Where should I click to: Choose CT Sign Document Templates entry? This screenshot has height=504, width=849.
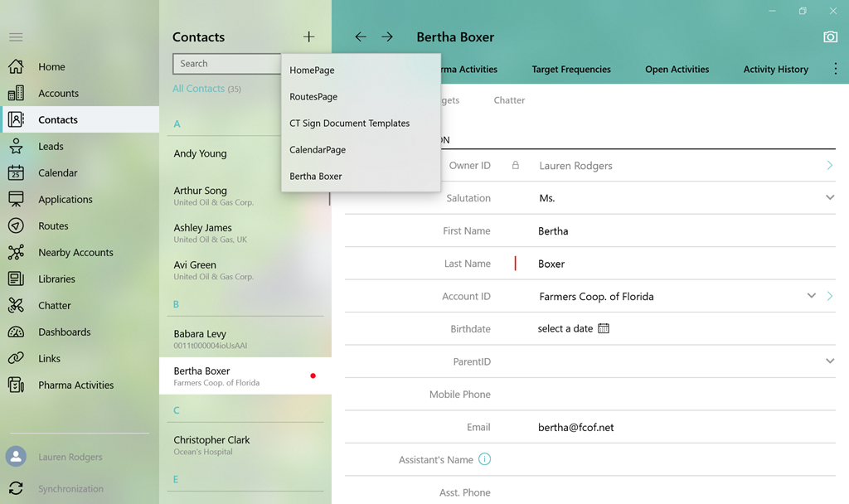point(349,124)
